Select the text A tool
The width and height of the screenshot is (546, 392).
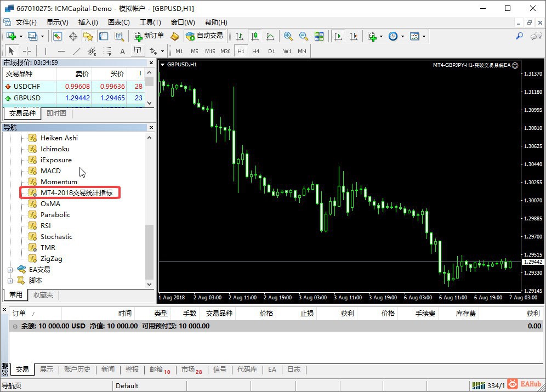pyautogui.click(x=122, y=51)
